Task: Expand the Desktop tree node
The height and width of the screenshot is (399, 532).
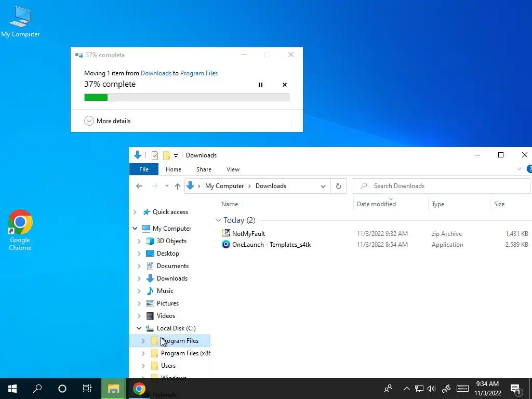Action: [x=139, y=254]
